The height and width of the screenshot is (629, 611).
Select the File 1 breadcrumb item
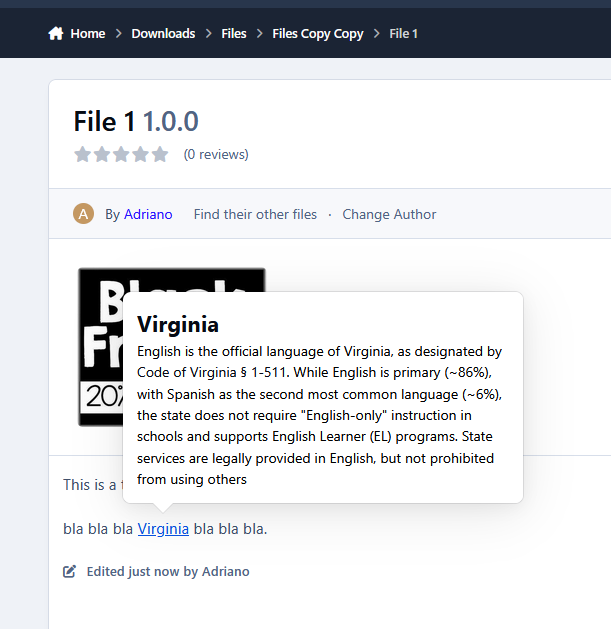point(403,34)
